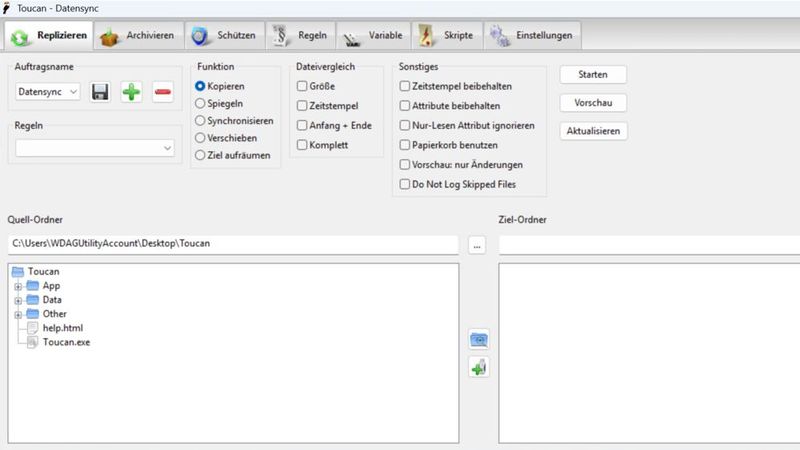Image resolution: width=800 pixels, height=450 pixels.
Task: Select the Kopieren radio button
Action: 200,86
